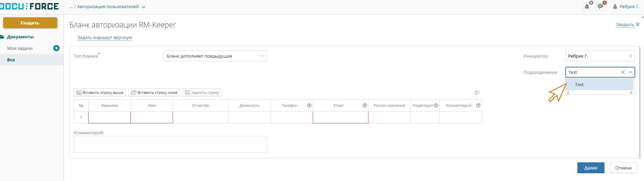Open the chat messages icon
The image size is (644, 181).
point(600,7)
